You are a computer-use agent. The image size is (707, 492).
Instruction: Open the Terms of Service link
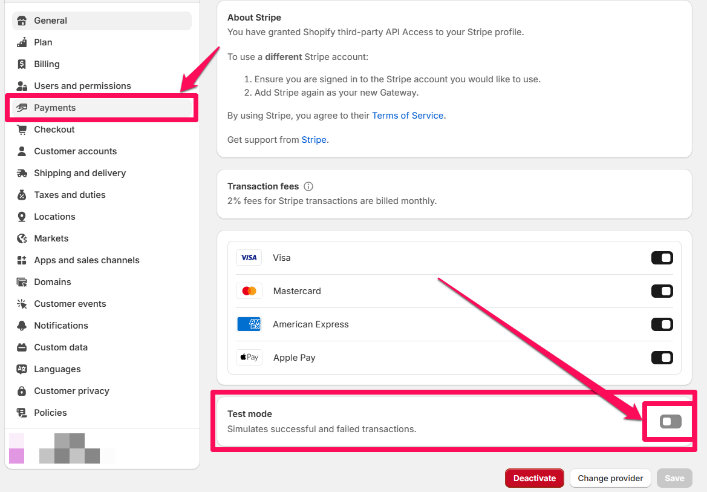tap(408, 116)
